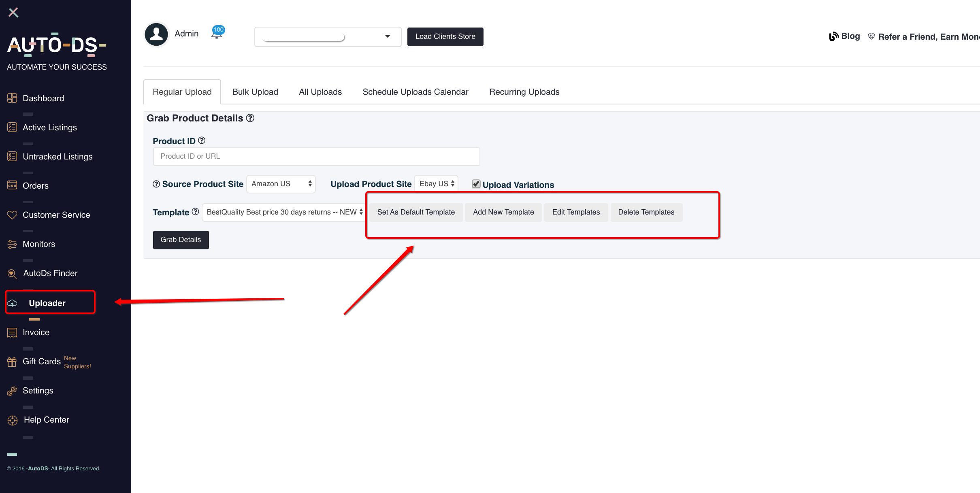Open Settings in the sidebar
This screenshot has width=980, height=493.
(38, 391)
